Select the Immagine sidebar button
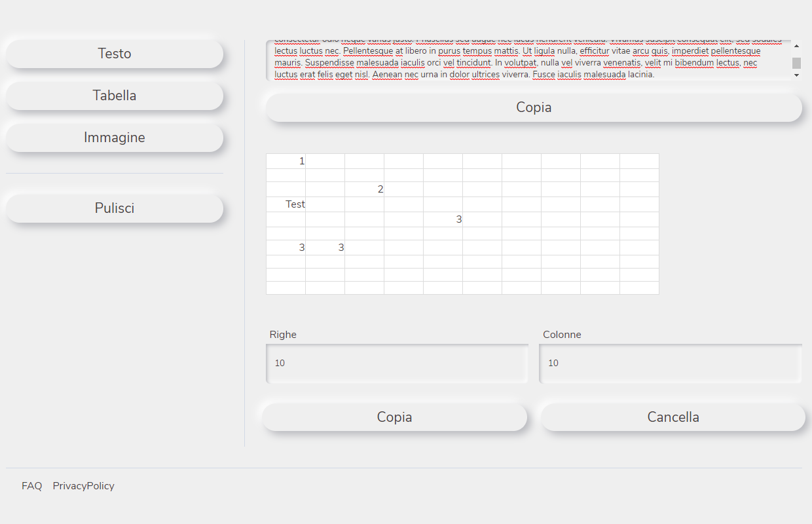This screenshot has height=524, width=812. [115, 138]
